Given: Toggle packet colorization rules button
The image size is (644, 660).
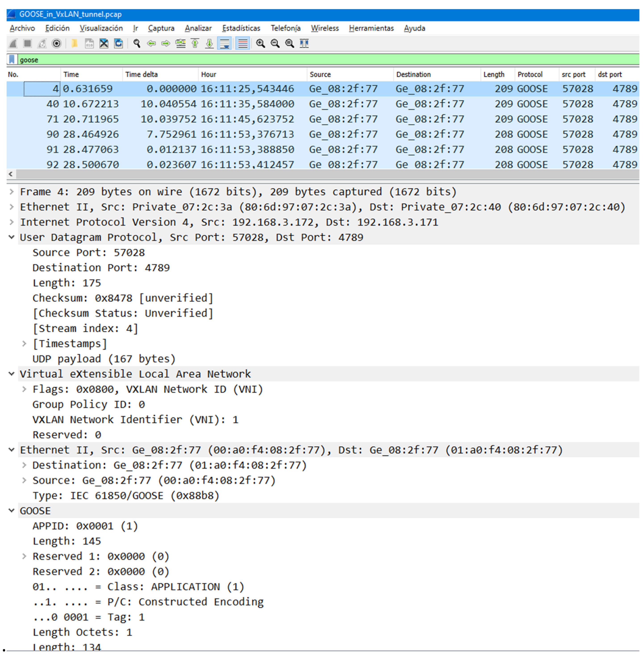Looking at the screenshot, I should (x=243, y=43).
